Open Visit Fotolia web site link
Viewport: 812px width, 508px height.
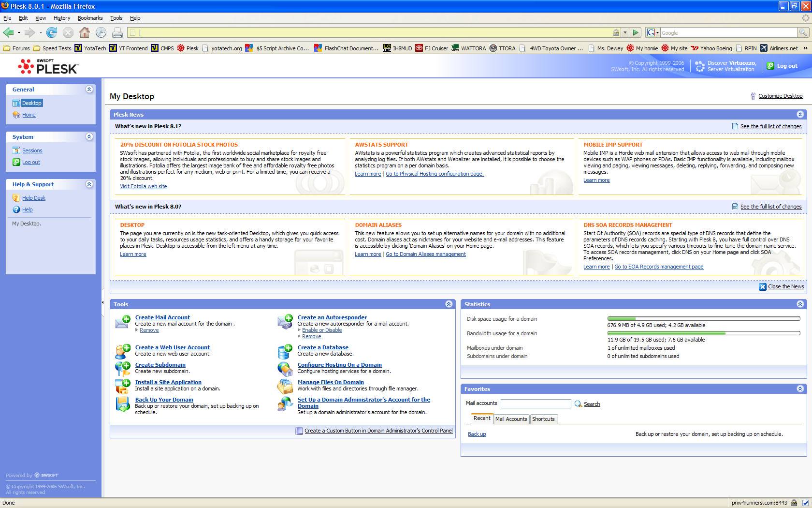pos(144,186)
